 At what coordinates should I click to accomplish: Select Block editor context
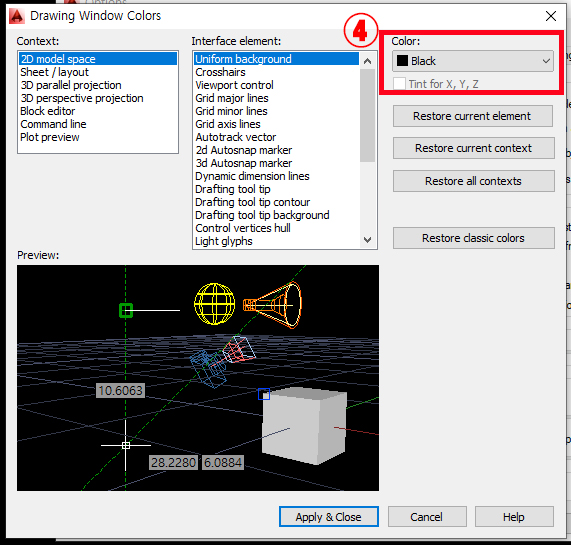click(98, 111)
